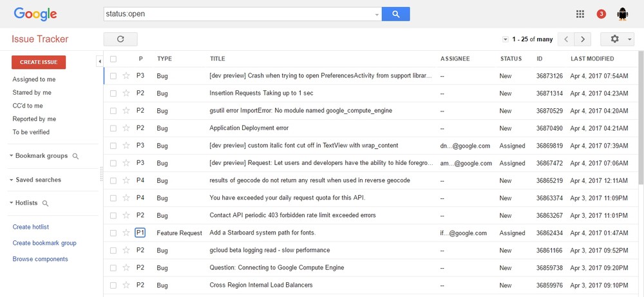Screen dimensions: 644x297
Task: Open the search box options dropdown arrow
Action: pos(377,15)
